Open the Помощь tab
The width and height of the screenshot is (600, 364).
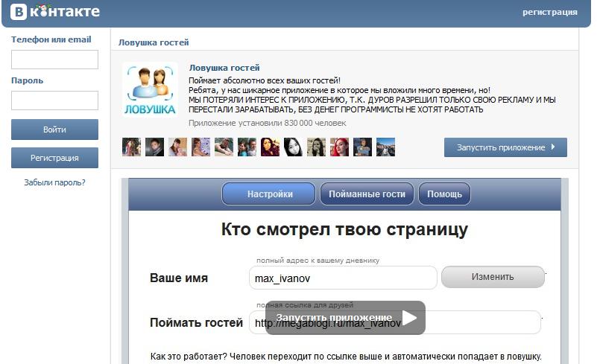click(444, 194)
